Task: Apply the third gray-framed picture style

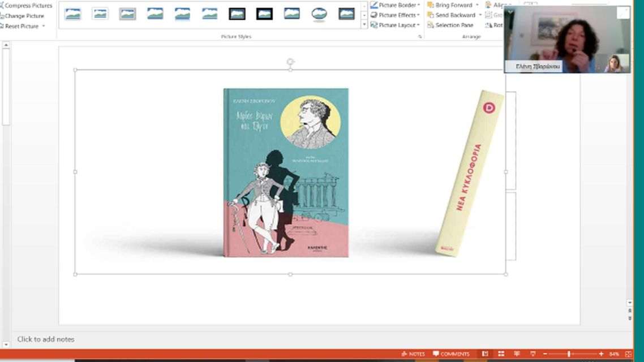Action: [x=127, y=14]
